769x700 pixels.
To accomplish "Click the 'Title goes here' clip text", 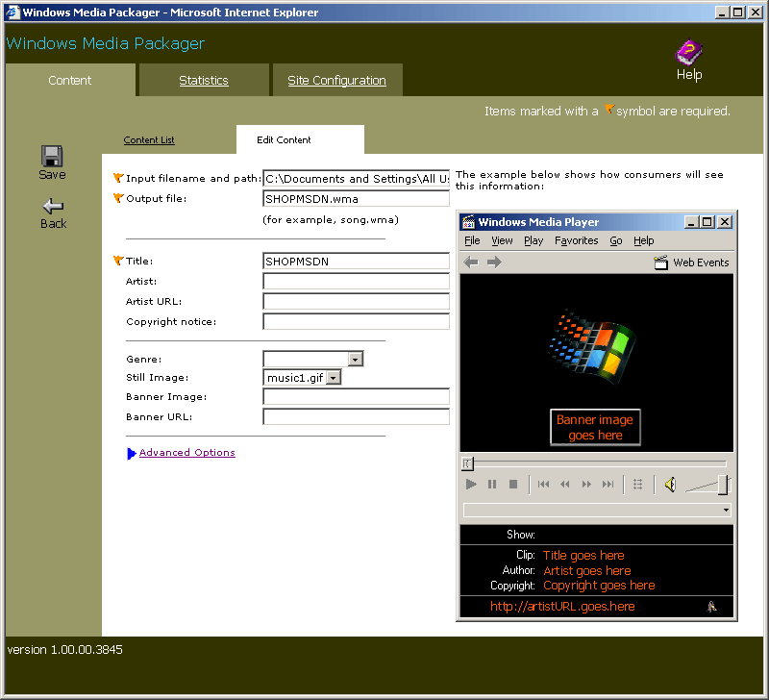I will (583, 556).
